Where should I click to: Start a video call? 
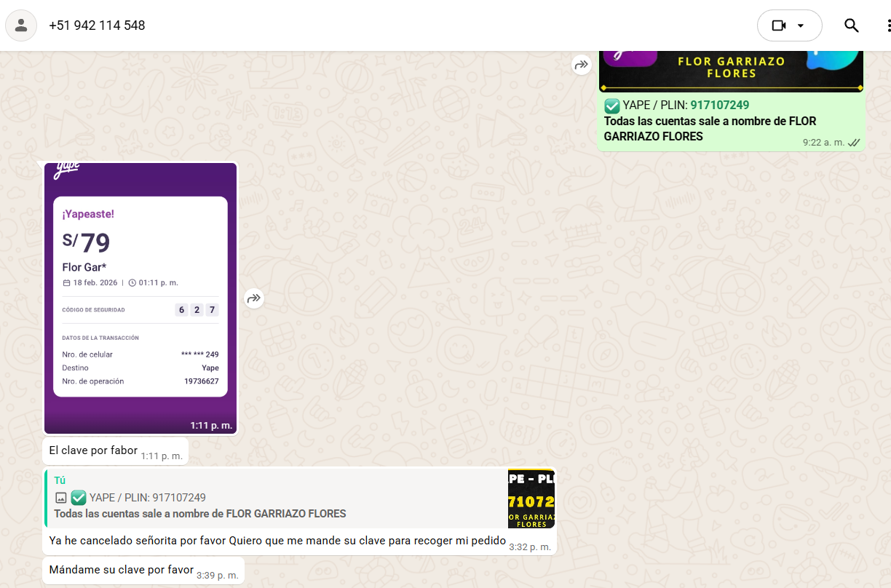[x=779, y=25]
